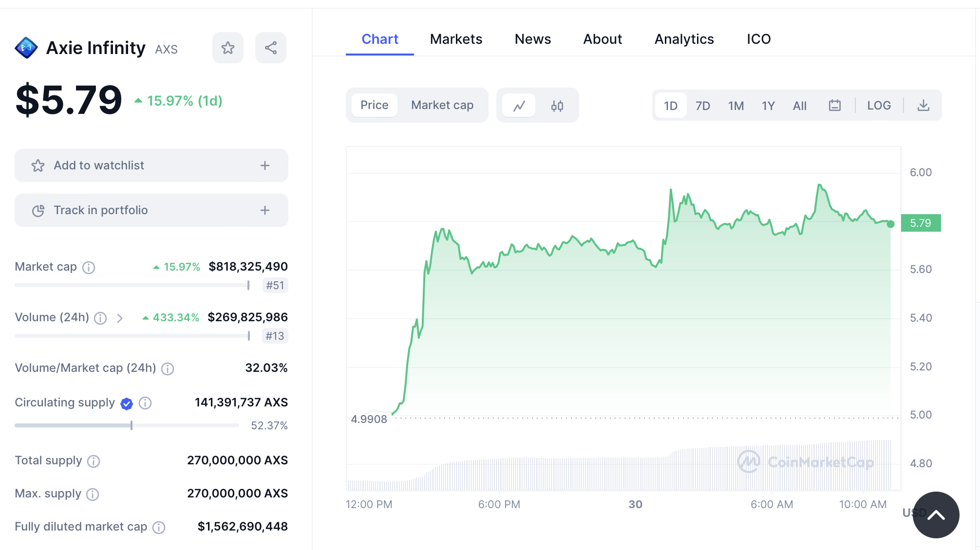Expand Volume (24h) details chevron
The image size is (980, 550).
(120, 318)
